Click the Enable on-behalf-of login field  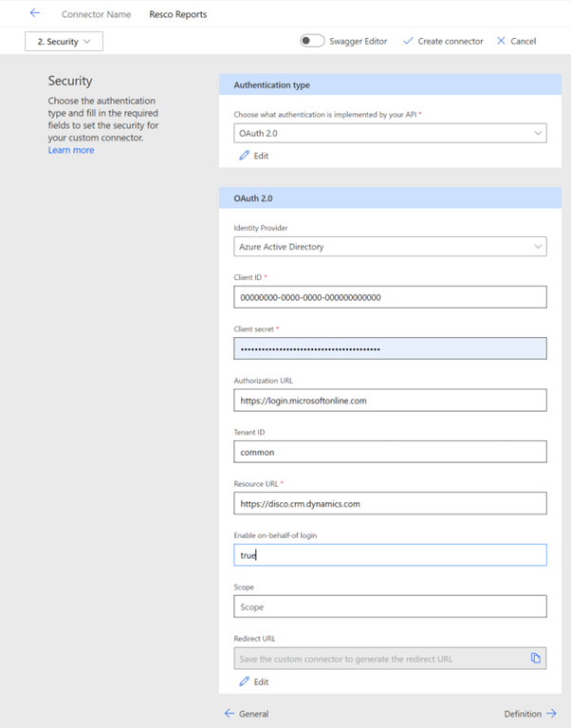(x=390, y=555)
